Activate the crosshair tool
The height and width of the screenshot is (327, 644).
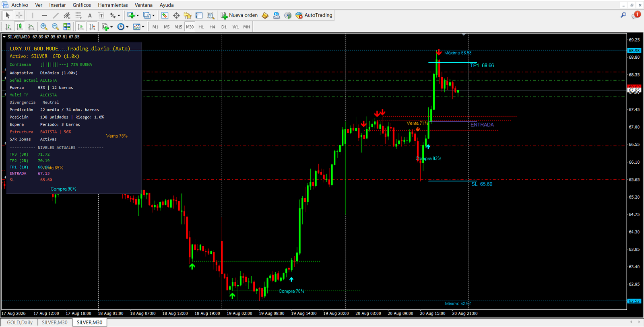19,15
